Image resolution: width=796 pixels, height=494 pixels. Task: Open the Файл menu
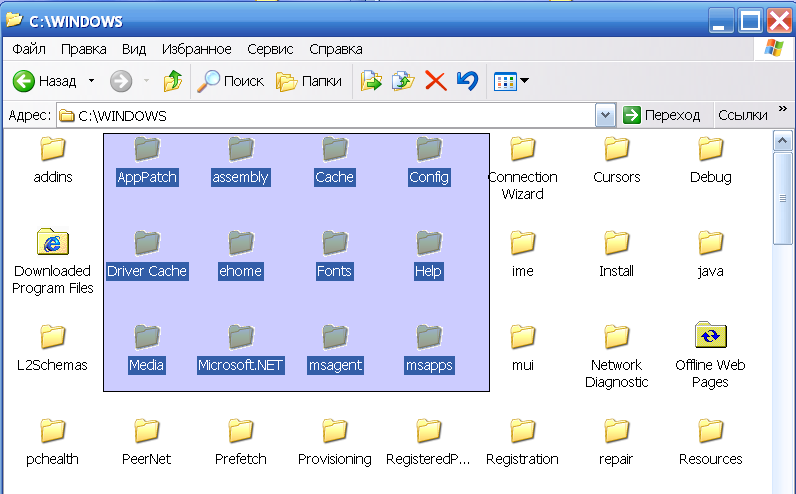click(29, 49)
